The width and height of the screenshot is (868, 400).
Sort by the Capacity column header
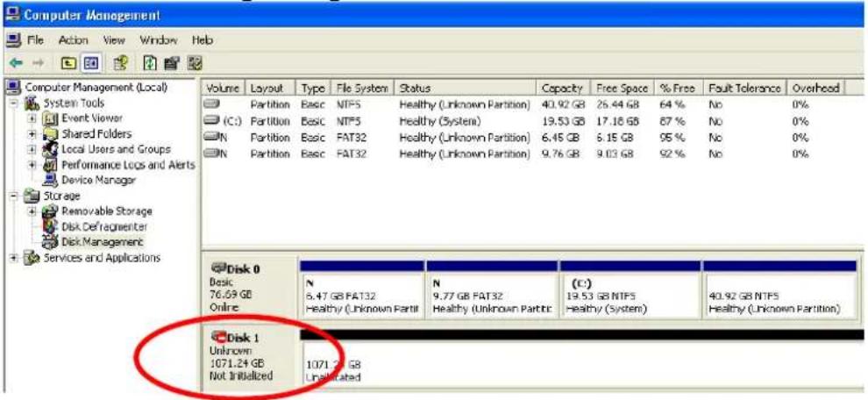(x=562, y=88)
